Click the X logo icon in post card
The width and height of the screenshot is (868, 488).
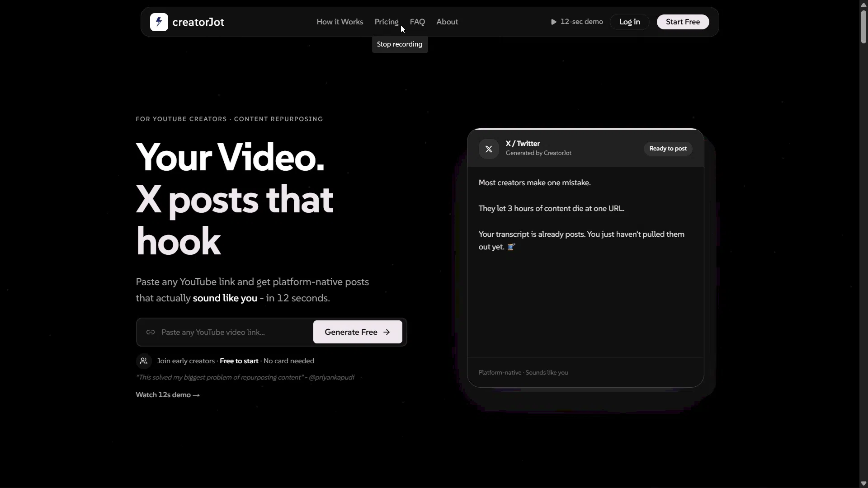pyautogui.click(x=489, y=149)
